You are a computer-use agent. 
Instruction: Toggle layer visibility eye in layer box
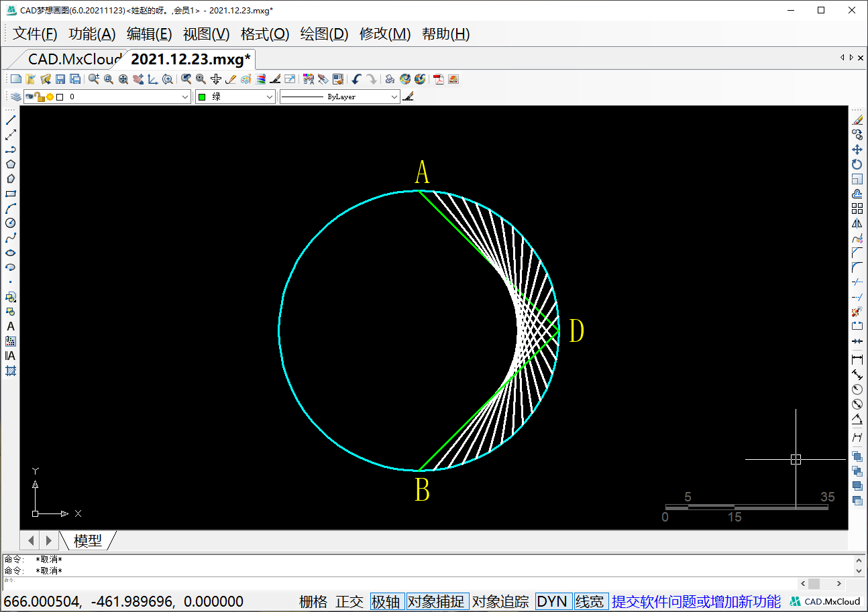click(x=30, y=97)
